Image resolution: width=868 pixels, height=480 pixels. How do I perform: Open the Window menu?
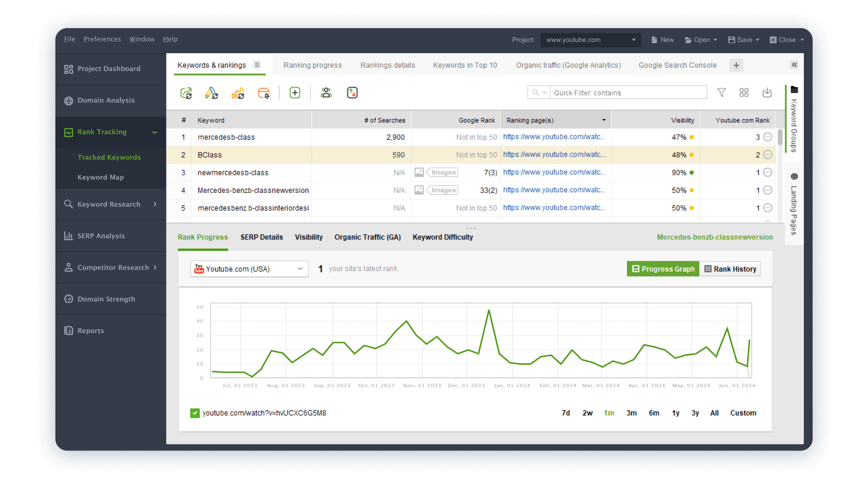(x=142, y=39)
